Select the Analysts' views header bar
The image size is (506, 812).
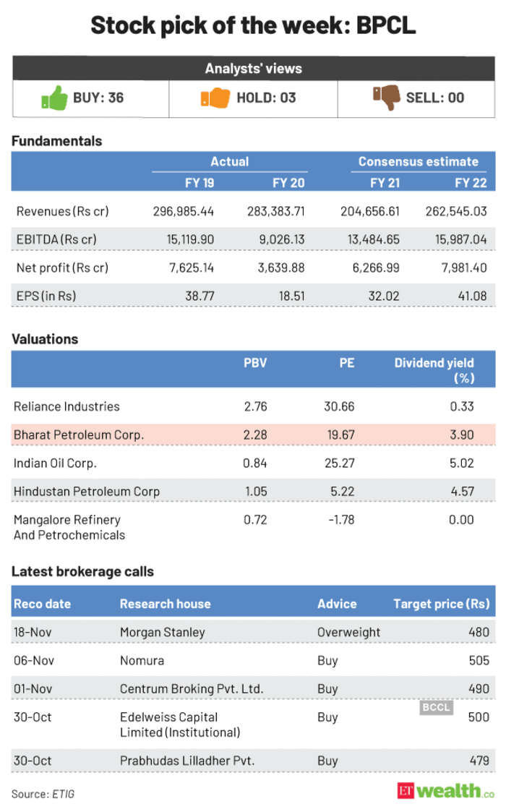pyautogui.click(x=253, y=69)
